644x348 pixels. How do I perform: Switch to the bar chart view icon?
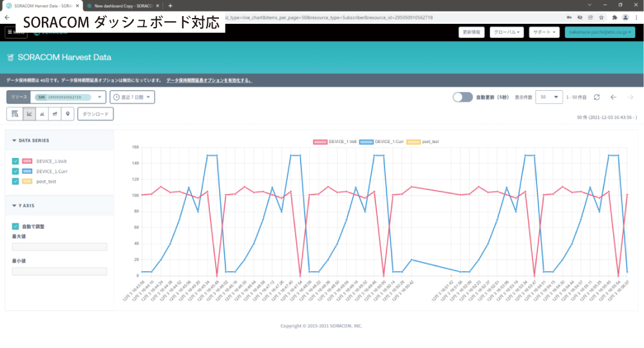pyautogui.click(x=42, y=114)
